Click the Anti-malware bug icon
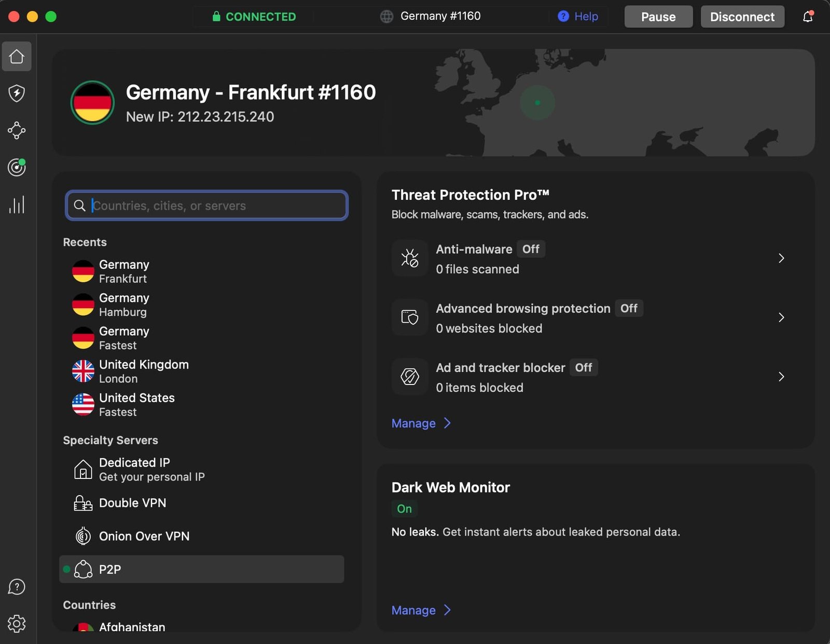This screenshot has height=644, width=830. click(x=410, y=258)
